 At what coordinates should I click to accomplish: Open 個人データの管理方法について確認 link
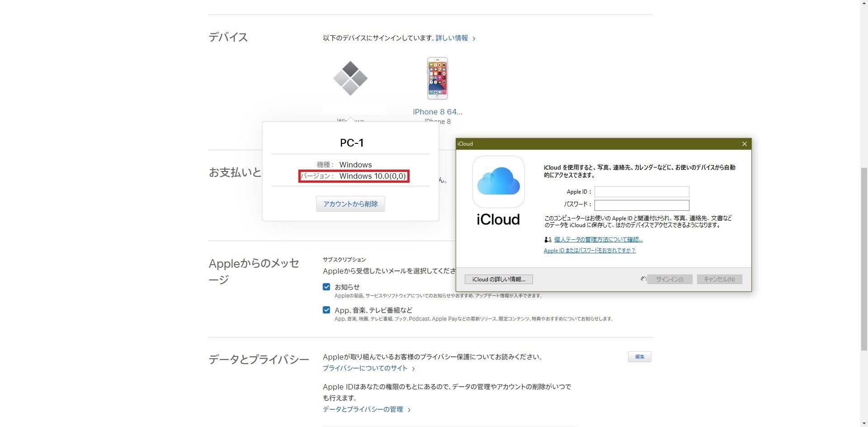pos(599,240)
